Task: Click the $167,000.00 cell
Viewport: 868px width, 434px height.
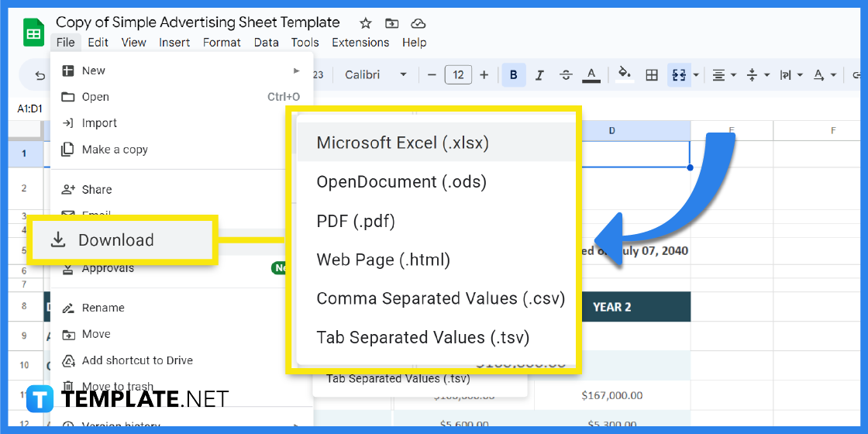Action: (612, 395)
